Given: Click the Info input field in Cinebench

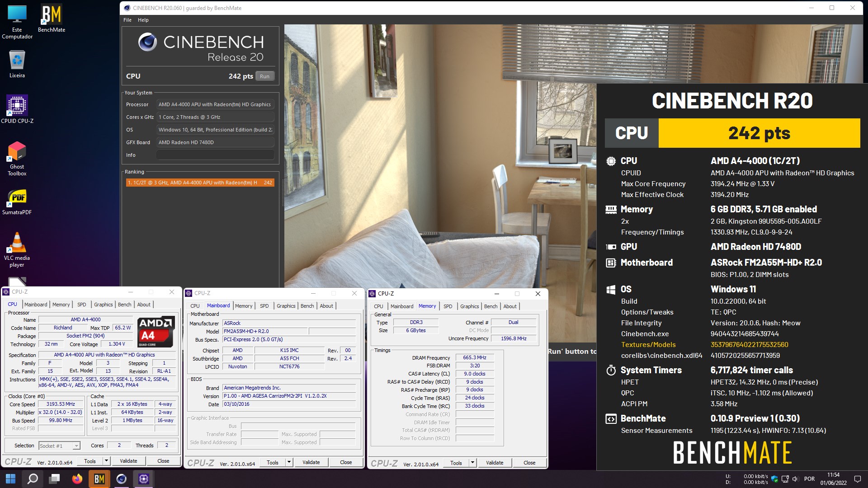Looking at the screenshot, I should [x=215, y=155].
